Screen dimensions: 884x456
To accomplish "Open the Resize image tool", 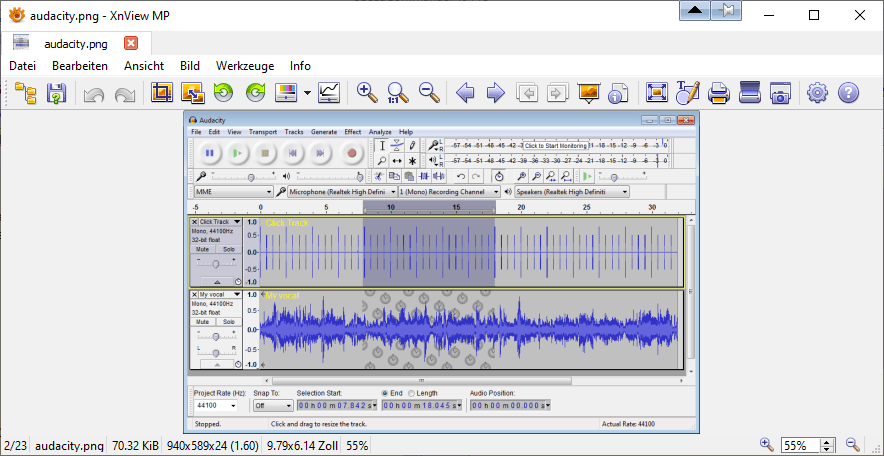I will (192, 93).
